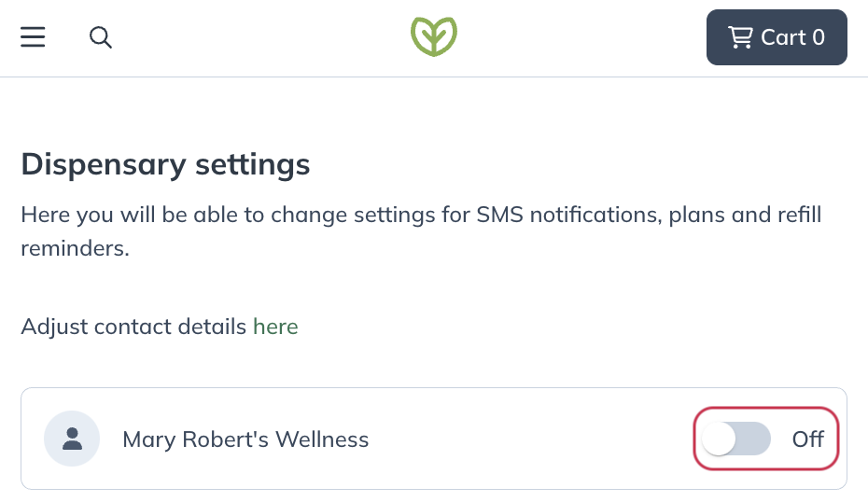The height and width of the screenshot is (502, 868).
Task: Click the shopping cart icon
Action: (740, 37)
